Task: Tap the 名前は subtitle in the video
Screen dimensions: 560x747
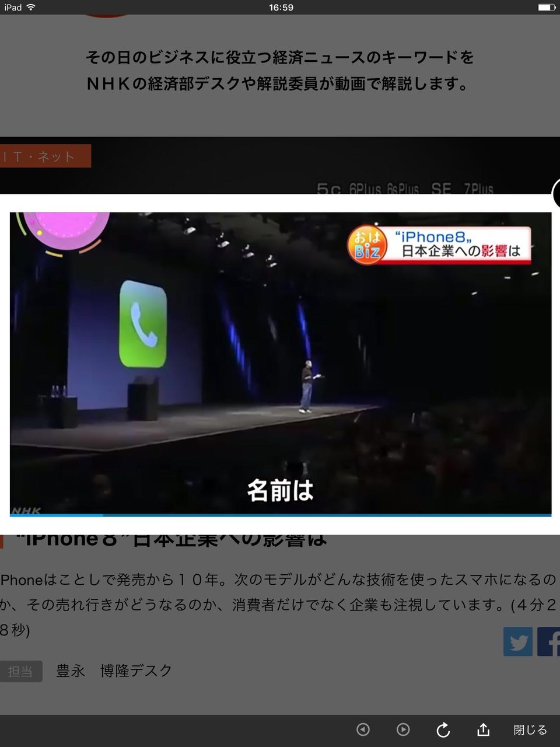Action: pyautogui.click(x=281, y=490)
